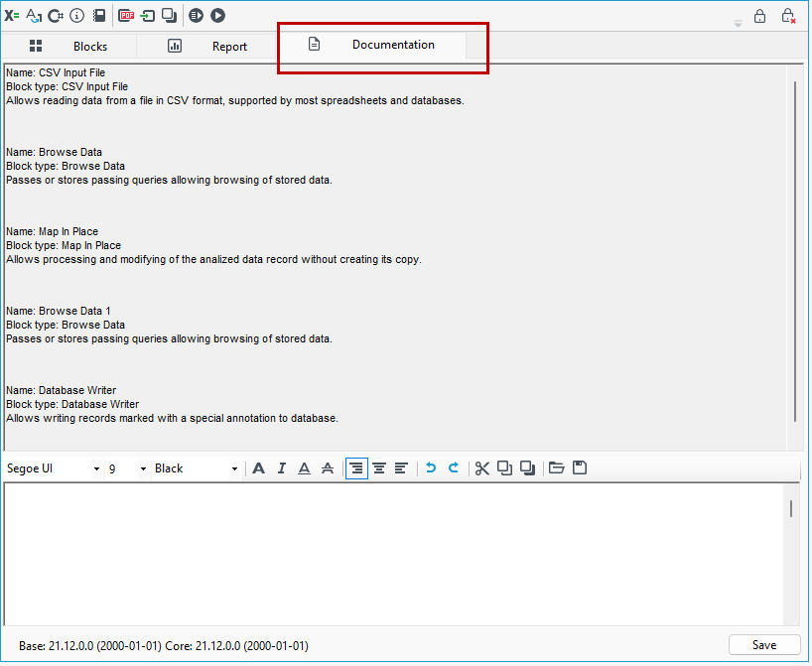Click the lower text editor's scrollbar thumb
The width and height of the screenshot is (812, 666).
pyautogui.click(x=791, y=508)
